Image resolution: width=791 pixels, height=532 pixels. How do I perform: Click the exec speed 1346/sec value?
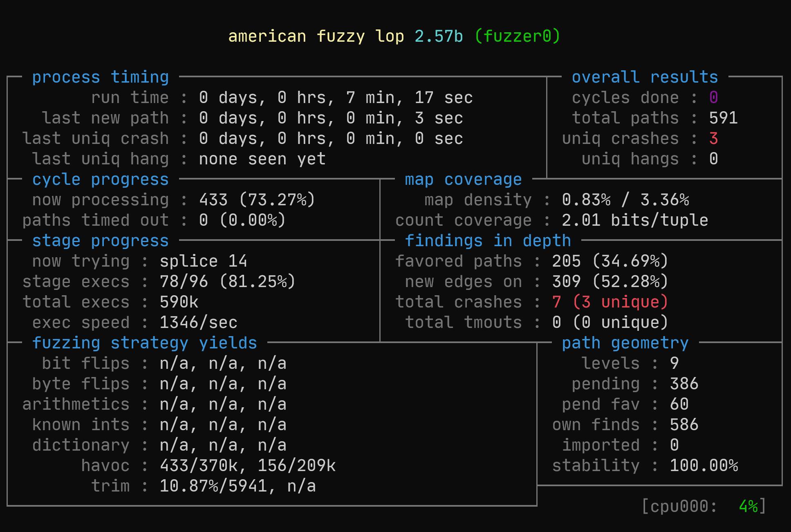click(x=198, y=323)
